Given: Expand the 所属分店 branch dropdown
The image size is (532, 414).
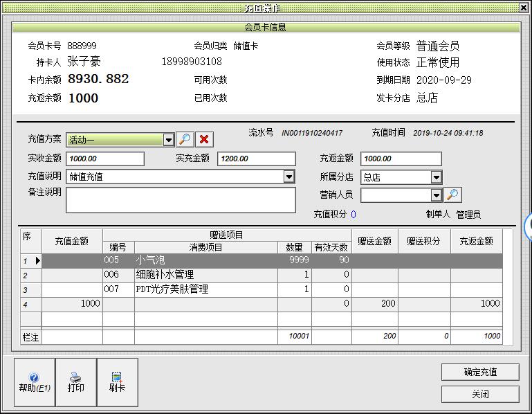Looking at the screenshot, I should [x=437, y=177].
